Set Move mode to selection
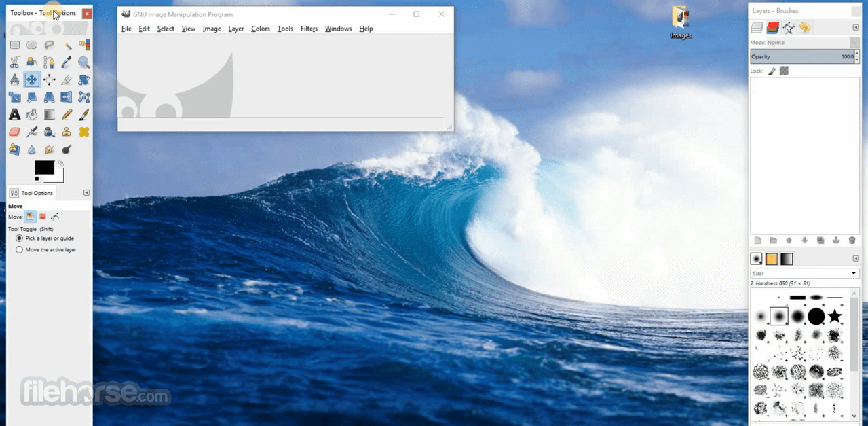This screenshot has width=868, height=426. pyautogui.click(x=43, y=217)
